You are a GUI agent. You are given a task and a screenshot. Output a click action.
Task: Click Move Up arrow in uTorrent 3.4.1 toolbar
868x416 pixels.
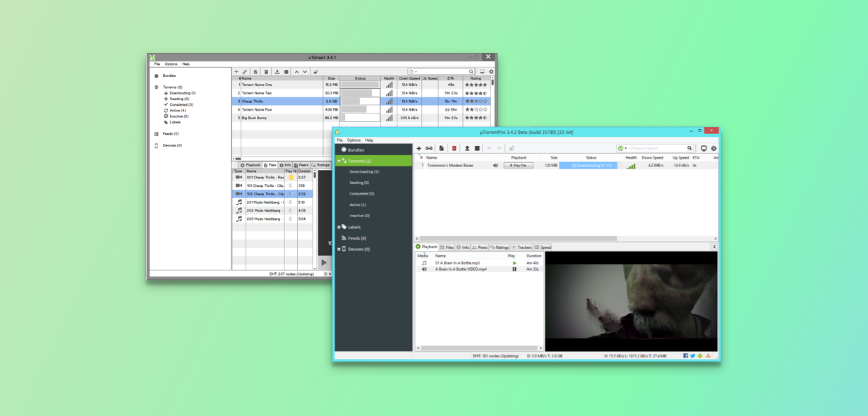point(296,72)
